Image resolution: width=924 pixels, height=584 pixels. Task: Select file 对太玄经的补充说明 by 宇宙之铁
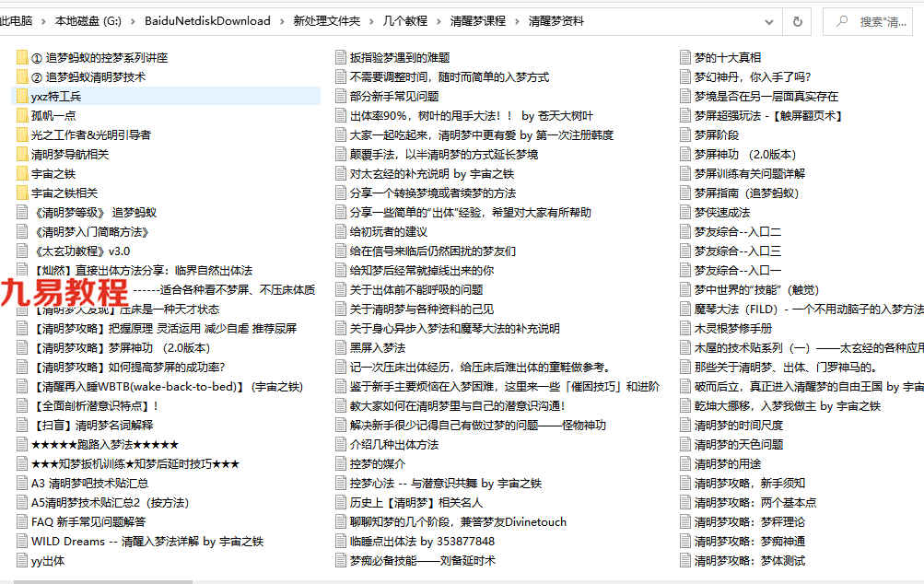[432, 174]
